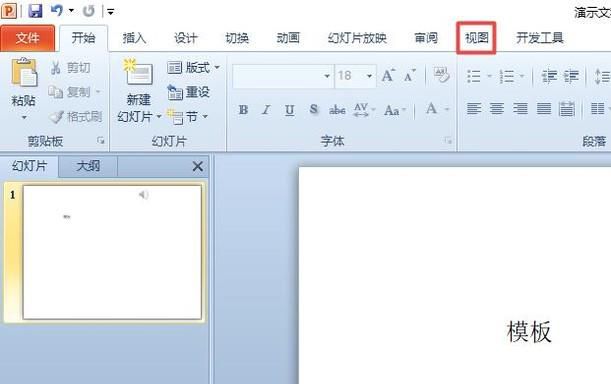Click the increase list level icon
The image size is (611, 384).
point(572,76)
